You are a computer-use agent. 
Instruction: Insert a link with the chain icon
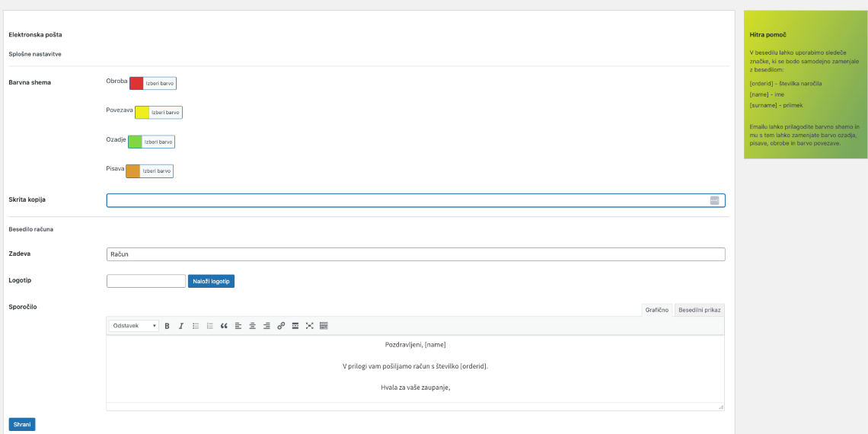281,326
